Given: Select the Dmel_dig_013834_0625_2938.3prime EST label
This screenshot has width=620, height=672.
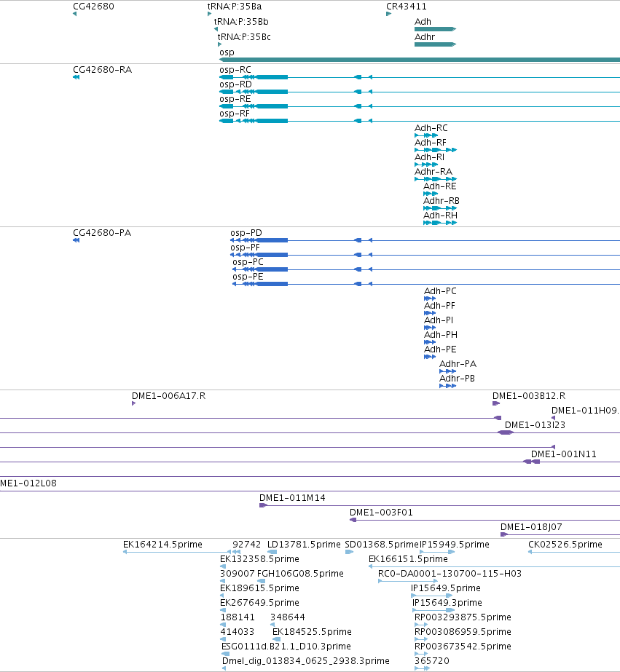Looking at the screenshot, I should pos(306,661).
